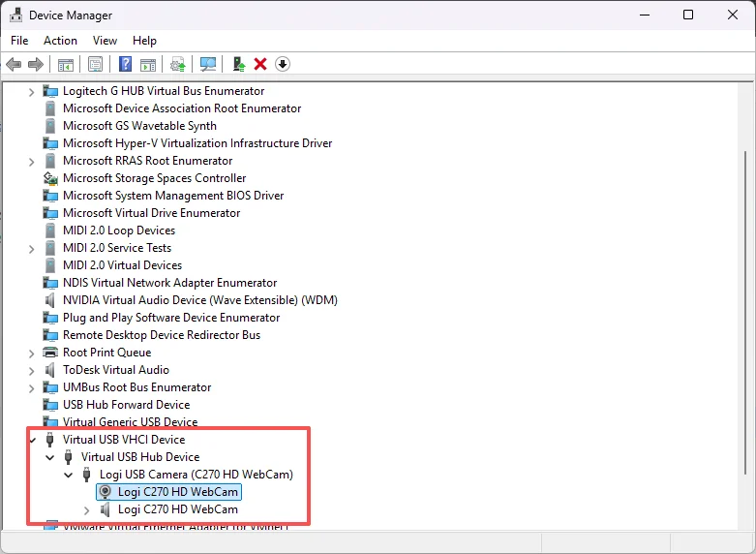Click the Back arrow toolbar icon
The width and height of the screenshot is (756, 554).
(x=14, y=64)
